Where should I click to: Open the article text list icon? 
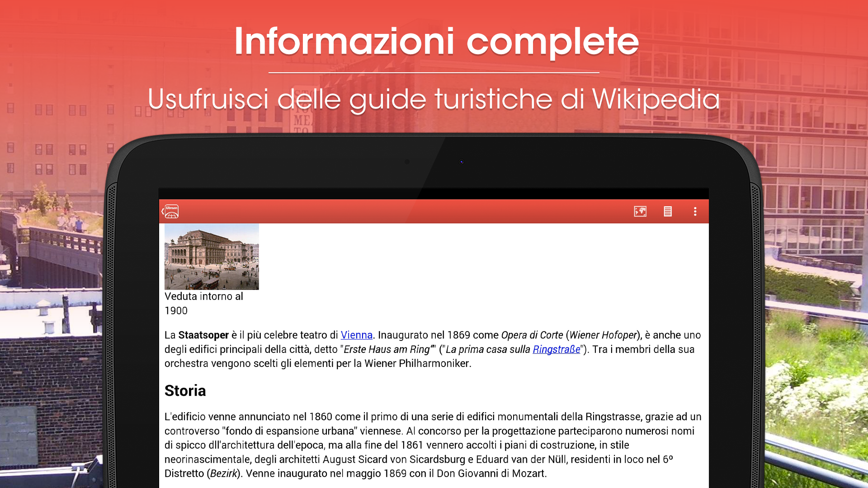point(668,211)
